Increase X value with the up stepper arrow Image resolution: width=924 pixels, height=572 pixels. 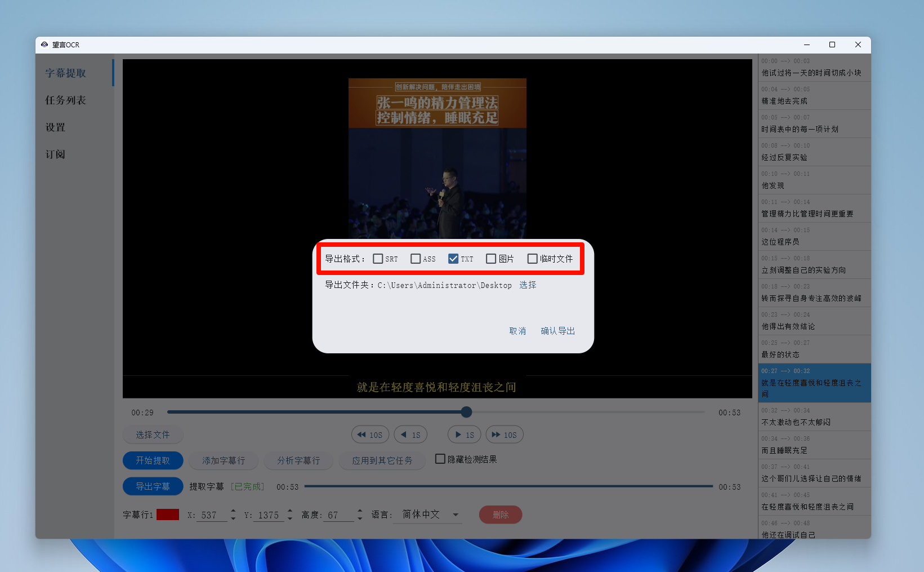pyautogui.click(x=233, y=511)
